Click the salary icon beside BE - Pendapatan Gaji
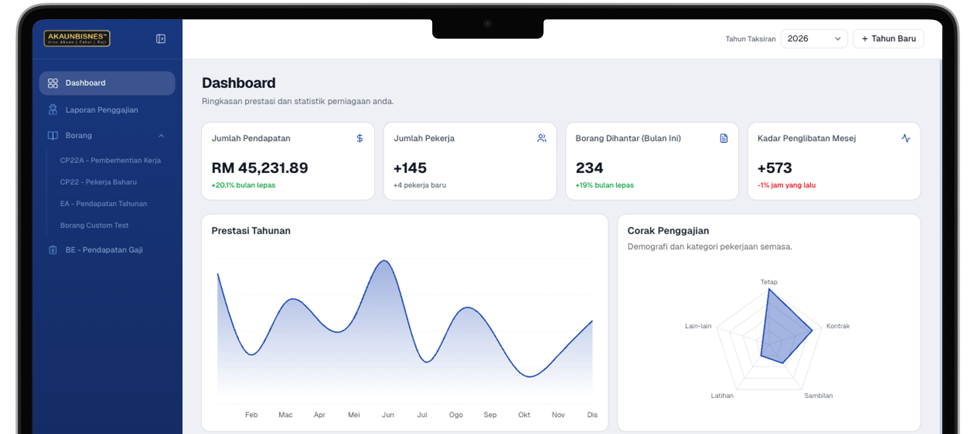The width and height of the screenshot is (980, 434). pos(52,250)
